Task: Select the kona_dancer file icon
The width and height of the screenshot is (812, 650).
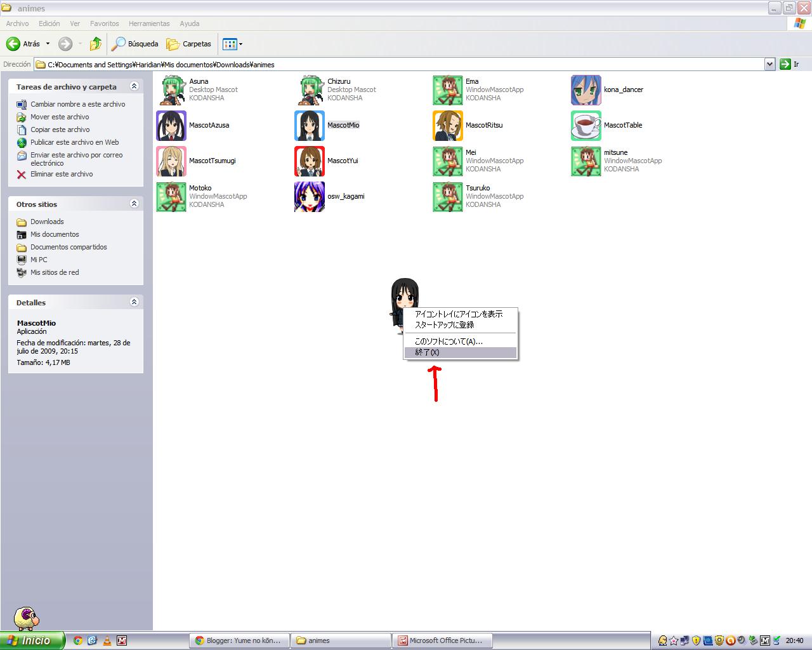Action: tap(586, 90)
